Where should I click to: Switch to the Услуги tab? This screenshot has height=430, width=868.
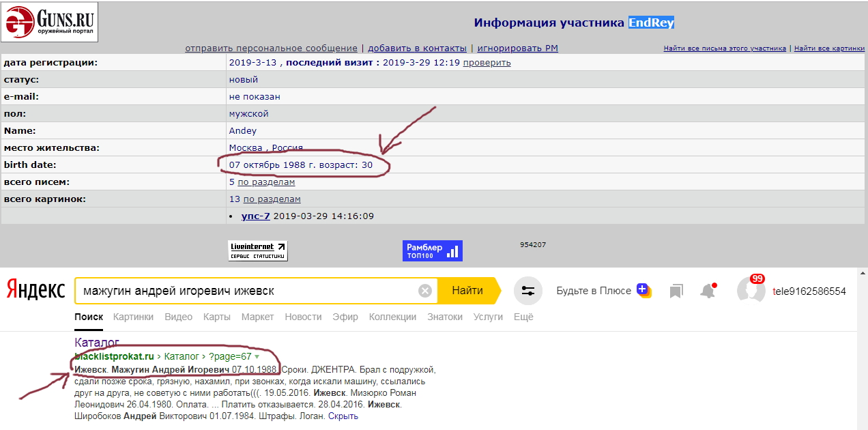pyautogui.click(x=488, y=317)
